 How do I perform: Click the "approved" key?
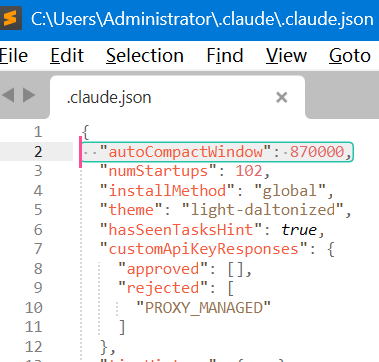[163, 269]
